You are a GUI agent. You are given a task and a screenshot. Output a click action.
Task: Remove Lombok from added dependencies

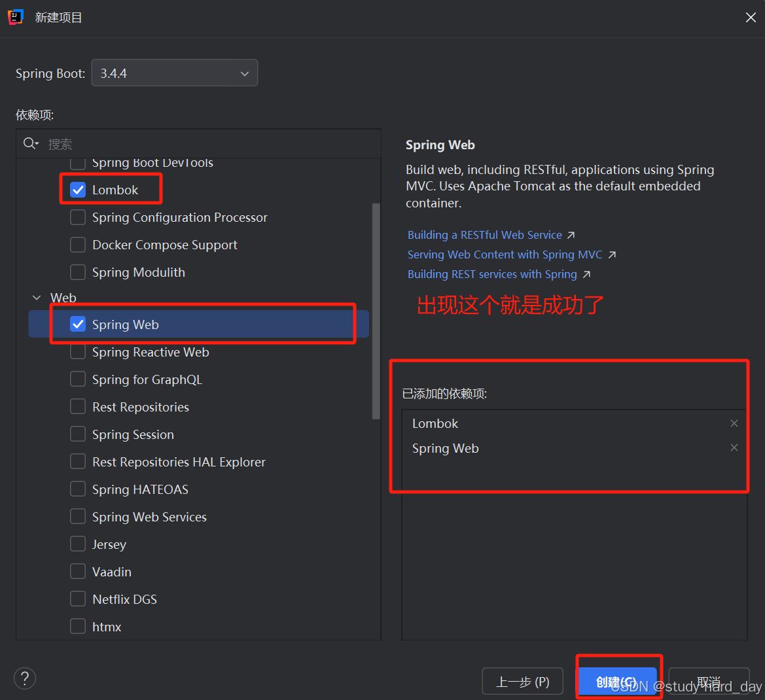(x=734, y=423)
